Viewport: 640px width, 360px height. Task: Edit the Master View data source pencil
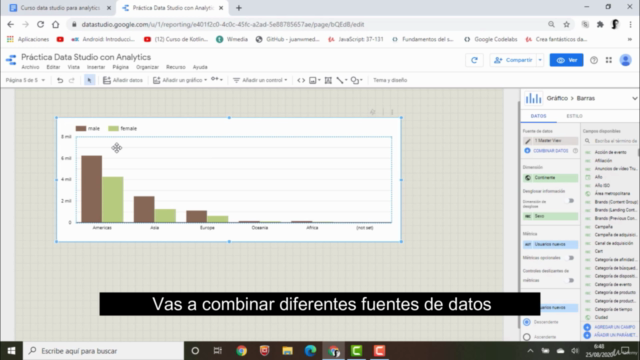[527, 141]
